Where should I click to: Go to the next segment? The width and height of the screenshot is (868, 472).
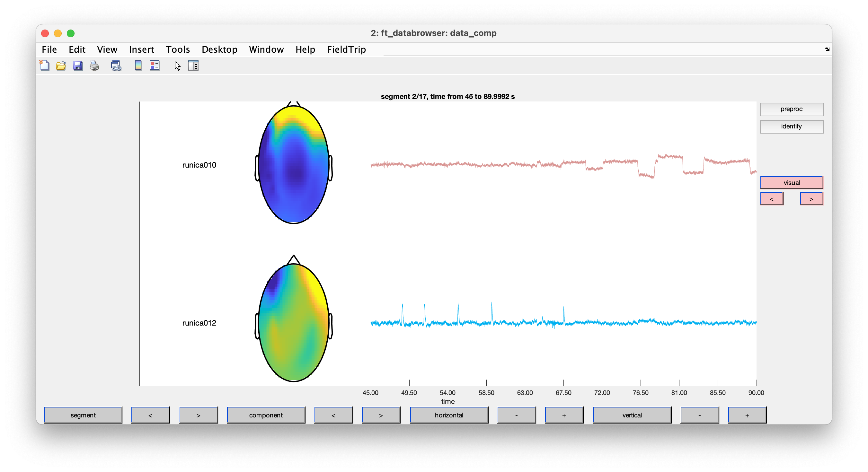(199, 415)
